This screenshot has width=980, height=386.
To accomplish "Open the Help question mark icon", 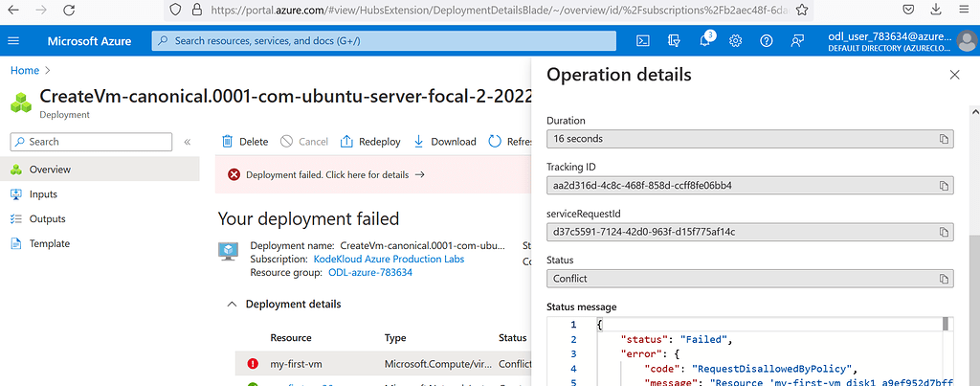I will (766, 41).
